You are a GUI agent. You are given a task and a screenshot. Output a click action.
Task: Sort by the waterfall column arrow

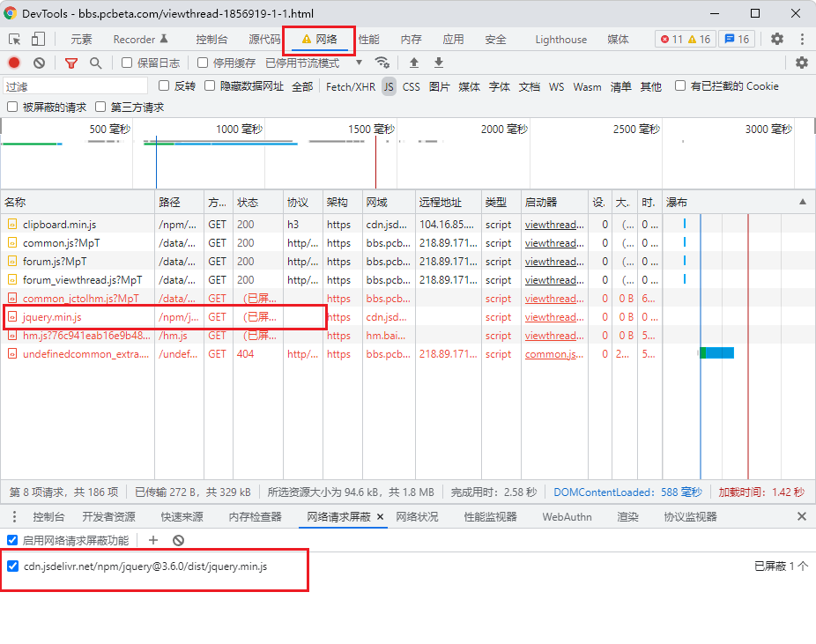tap(803, 202)
